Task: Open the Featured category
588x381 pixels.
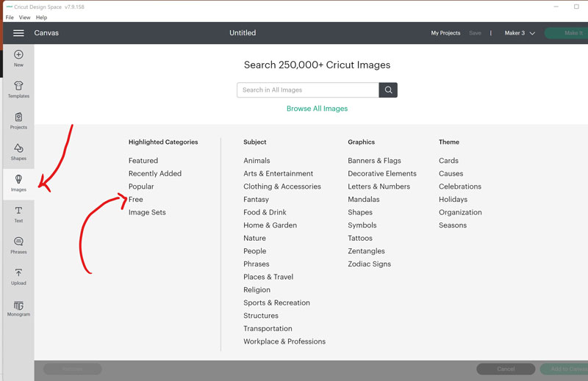Action: point(143,160)
